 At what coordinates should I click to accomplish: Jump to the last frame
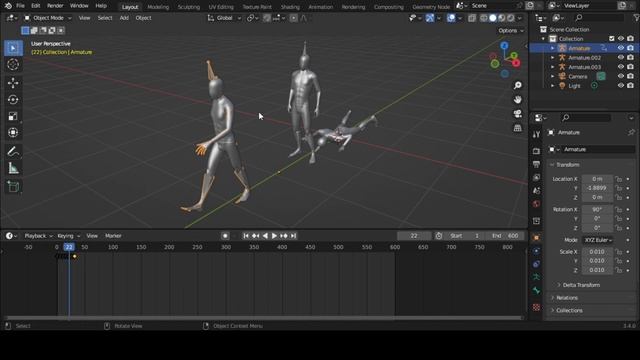[x=293, y=236]
